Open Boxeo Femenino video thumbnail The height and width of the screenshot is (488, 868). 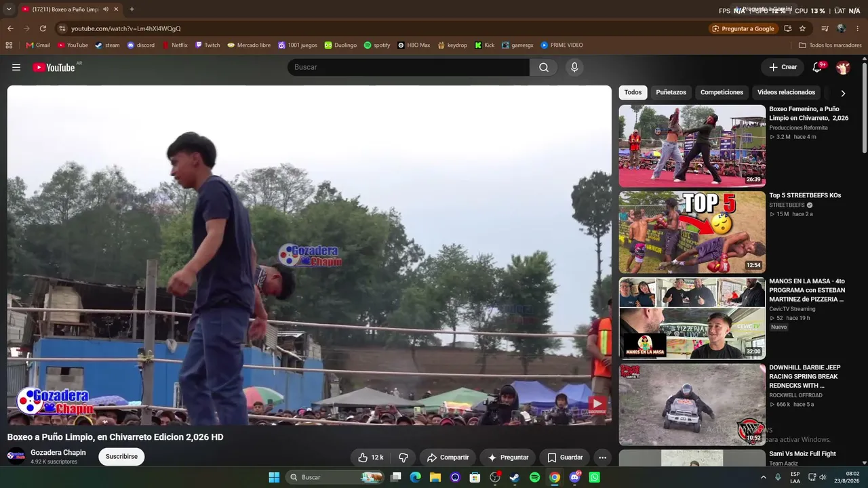(692, 146)
